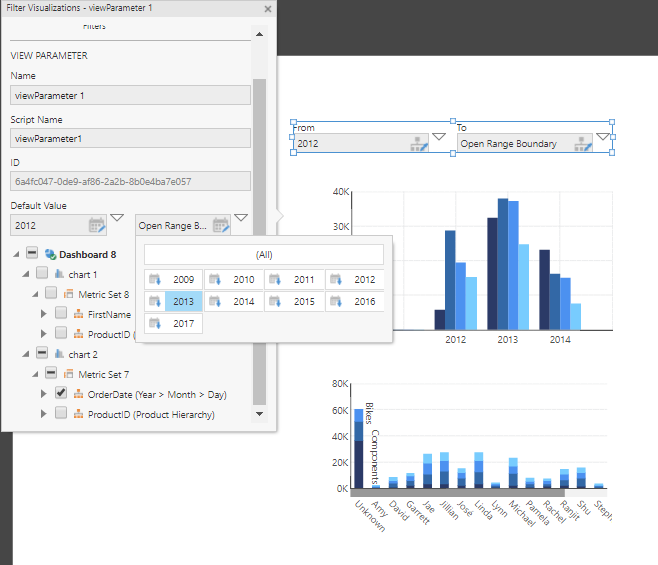
Task: Click the chart 1 bar chart icon
Action: pos(59,274)
